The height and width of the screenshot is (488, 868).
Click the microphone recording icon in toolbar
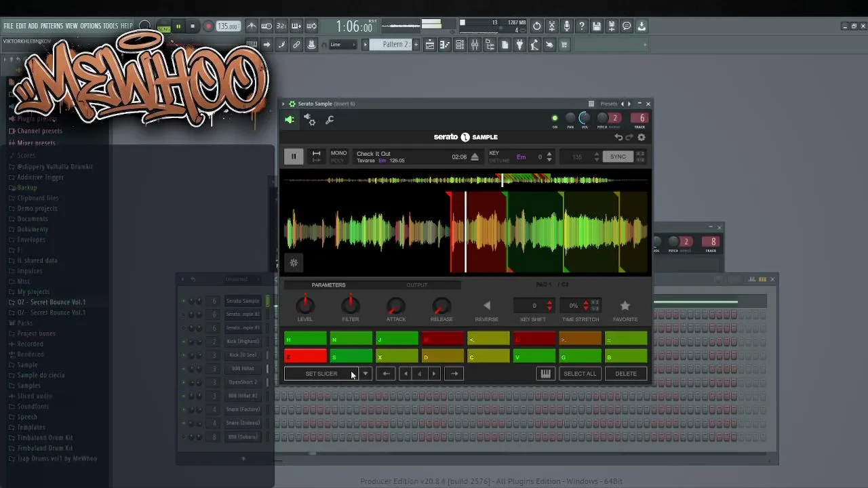pyautogui.click(x=567, y=26)
